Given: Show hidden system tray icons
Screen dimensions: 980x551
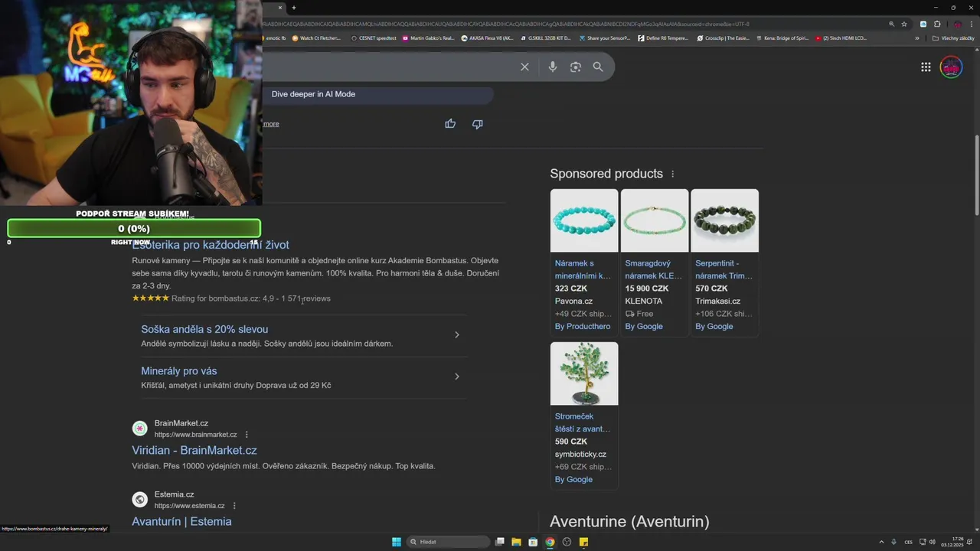Looking at the screenshot, I should point(880,542).
